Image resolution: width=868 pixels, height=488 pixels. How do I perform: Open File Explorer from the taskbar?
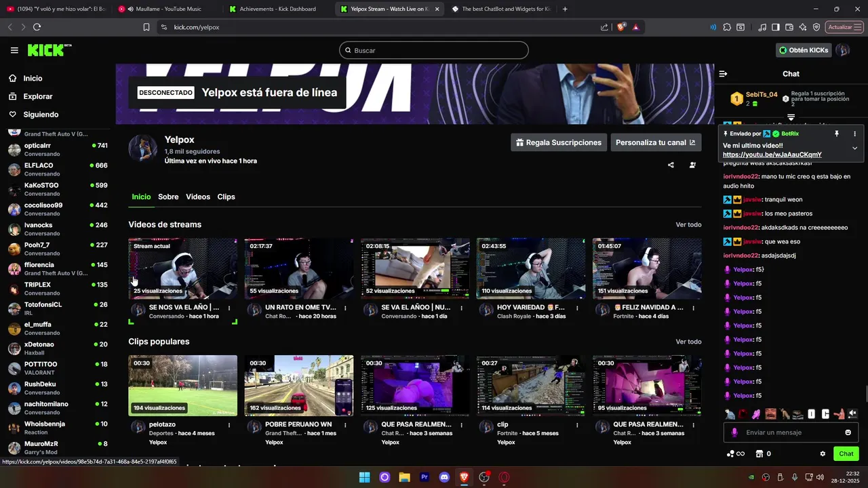[404, 477]
